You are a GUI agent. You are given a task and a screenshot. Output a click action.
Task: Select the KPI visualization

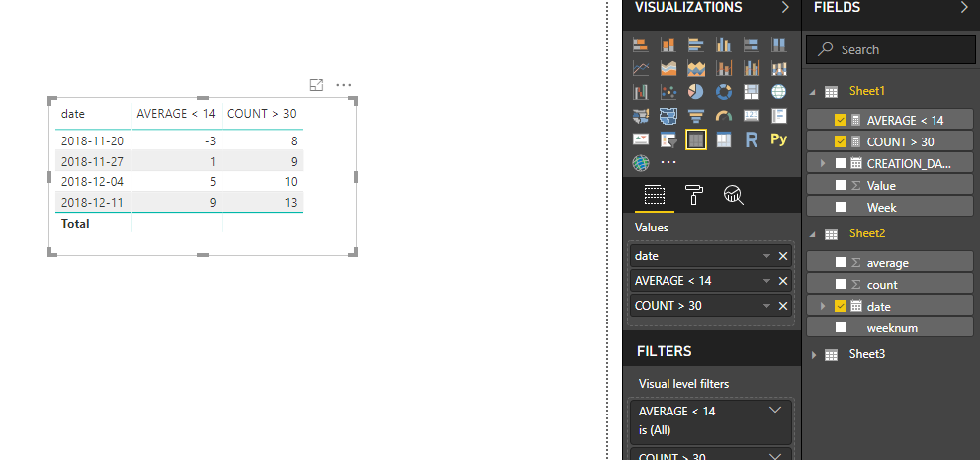pyautogui.click(x=641, y=139)
